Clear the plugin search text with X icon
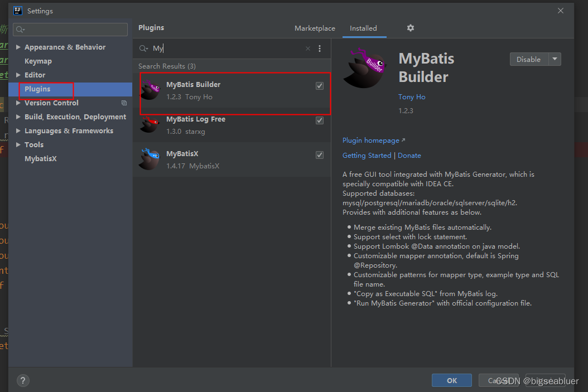The image size is (588, 392). [308, 49]
